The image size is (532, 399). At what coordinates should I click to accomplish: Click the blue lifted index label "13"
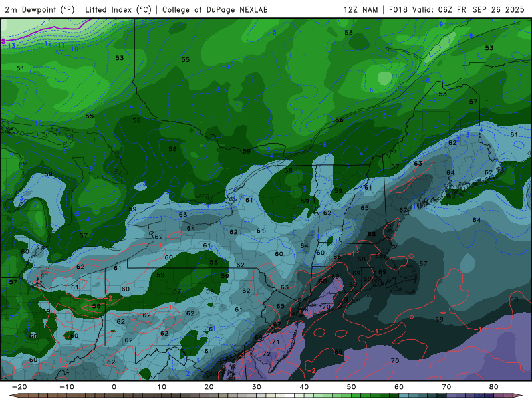coord(11,45)
